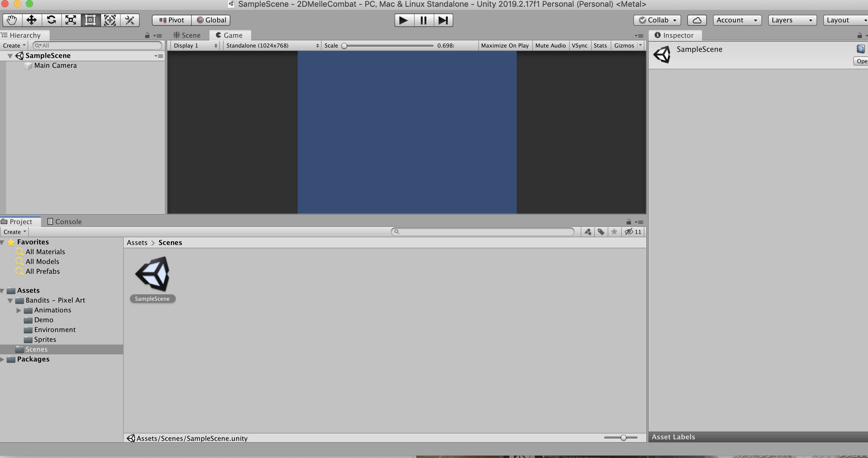Click SampleScene Unity icon in Inspector
Viewport: 868px width, 458px height.
[x=662, y=54]
